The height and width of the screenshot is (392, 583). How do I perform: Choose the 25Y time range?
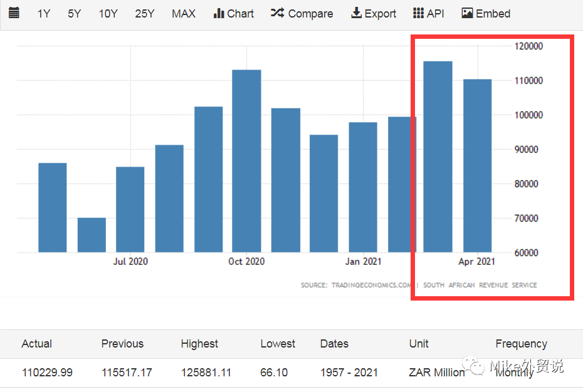point(144,14)
